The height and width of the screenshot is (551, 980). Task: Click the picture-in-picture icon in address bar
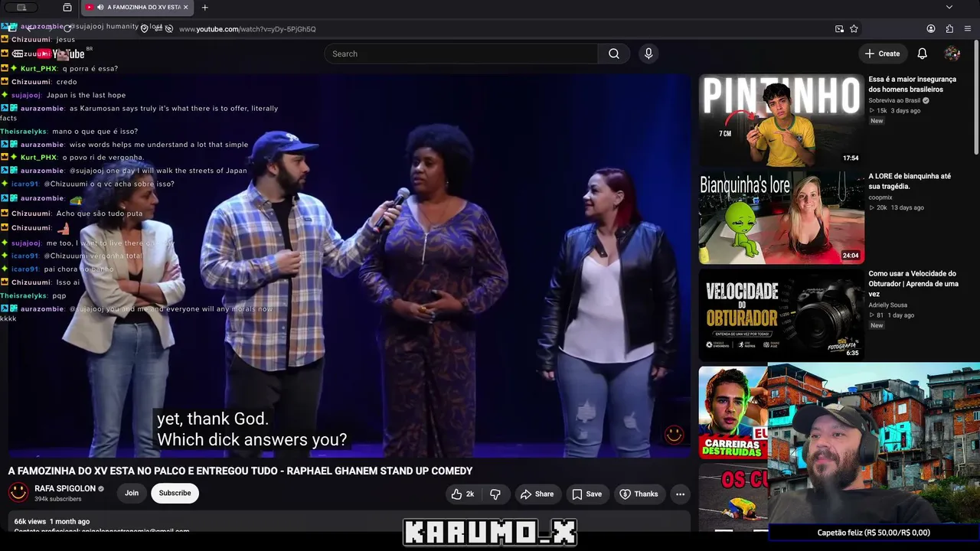pos(840,29)
